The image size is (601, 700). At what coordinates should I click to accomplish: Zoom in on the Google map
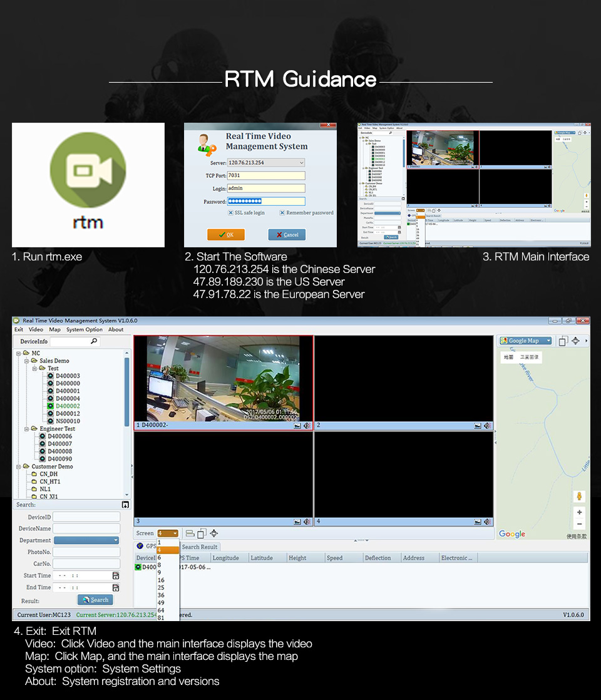(579, 512)
